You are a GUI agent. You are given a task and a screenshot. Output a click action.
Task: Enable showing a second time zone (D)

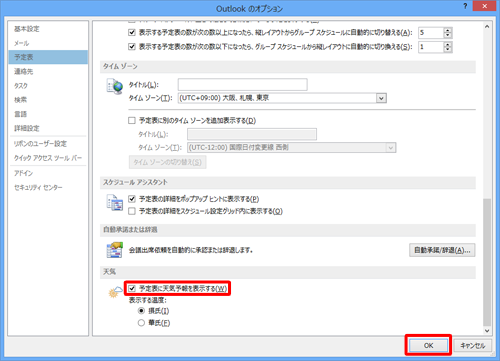point(132,120)
